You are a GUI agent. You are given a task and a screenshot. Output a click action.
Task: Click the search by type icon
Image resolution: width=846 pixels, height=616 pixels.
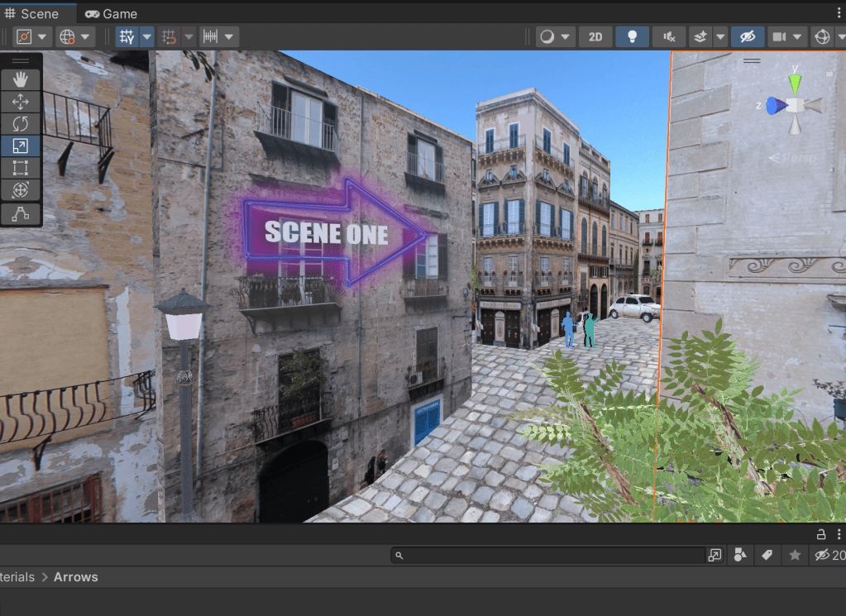click(x=740, y=556)
